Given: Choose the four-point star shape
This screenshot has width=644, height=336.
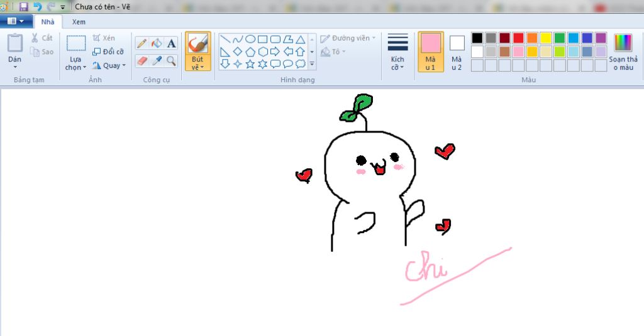Looking at the screenshot, I should click(x=238, y=63).
